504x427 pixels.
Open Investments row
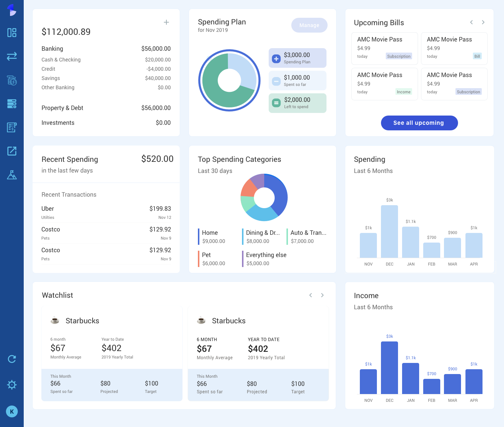(106, 123)
